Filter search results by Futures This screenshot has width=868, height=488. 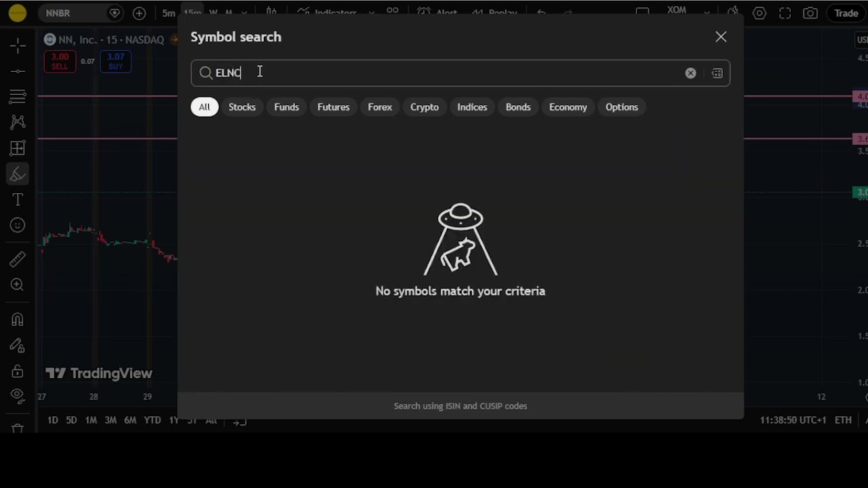(334, 107)
